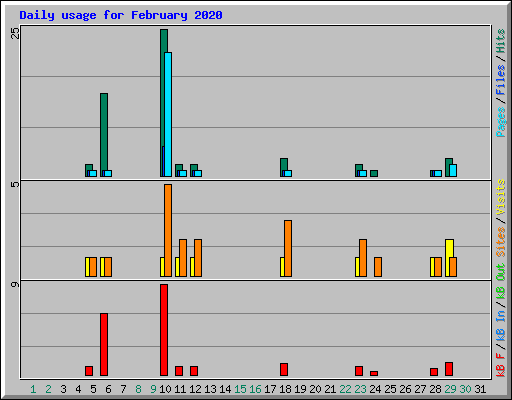Screen dimensions: 512x400
Task: Click the red KB bar for day 23
Action: (359, 371)
